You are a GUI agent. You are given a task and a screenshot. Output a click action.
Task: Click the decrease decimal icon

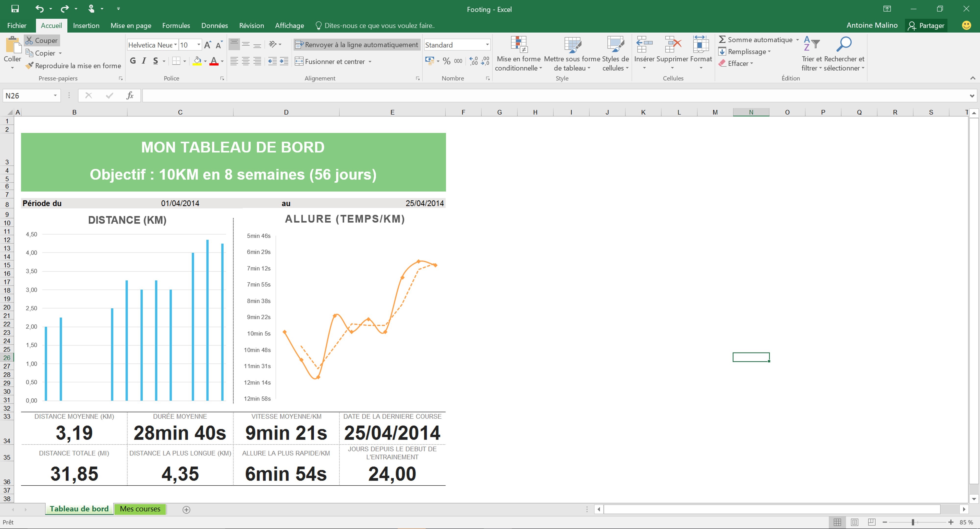(485, 61)
